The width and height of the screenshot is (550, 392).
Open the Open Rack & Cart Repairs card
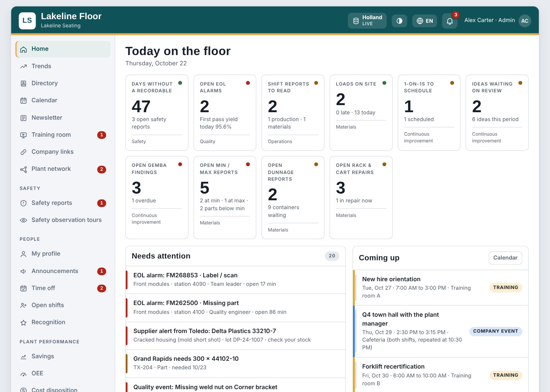point(361,197)
